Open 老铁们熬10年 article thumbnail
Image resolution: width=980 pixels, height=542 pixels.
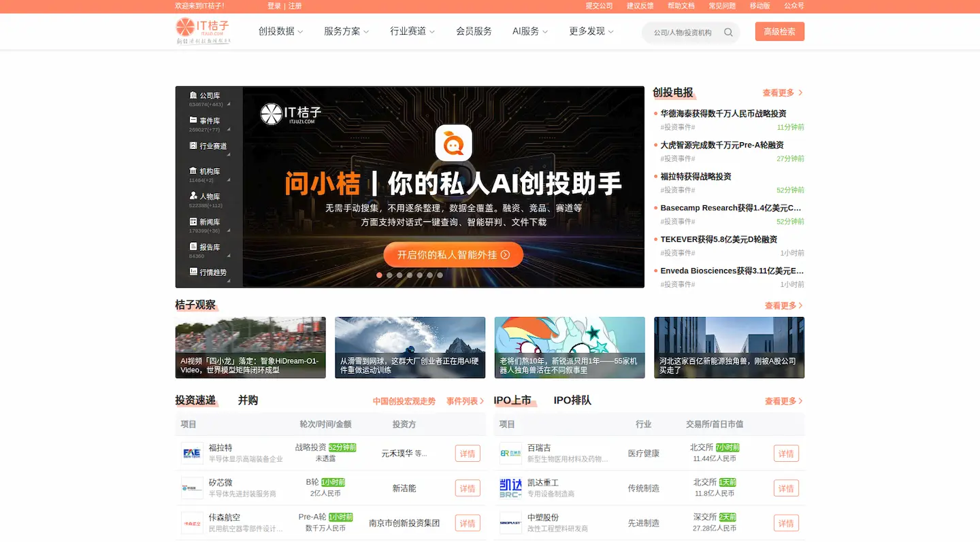coord(570,348)
